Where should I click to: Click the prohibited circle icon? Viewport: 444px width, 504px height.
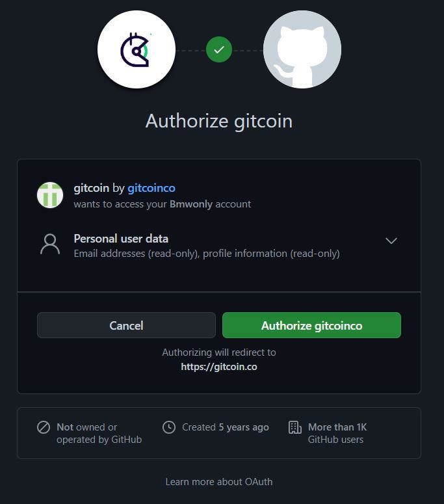(44, 427)
